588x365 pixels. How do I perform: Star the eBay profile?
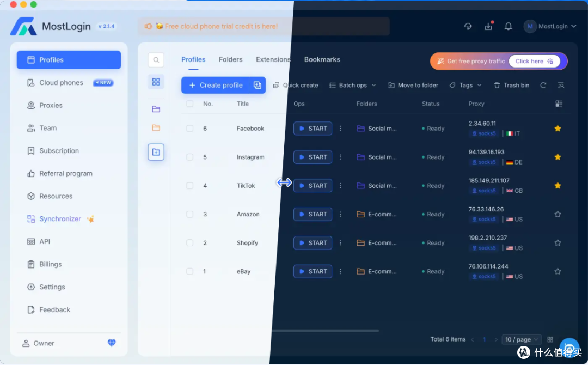point(558,271)
